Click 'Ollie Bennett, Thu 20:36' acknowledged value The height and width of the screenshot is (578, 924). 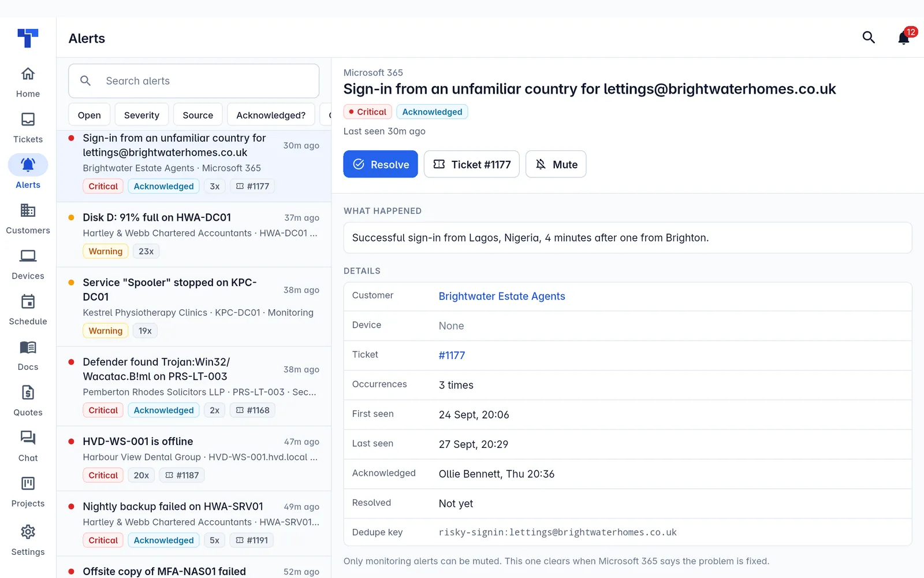click(x=497, y=474)
